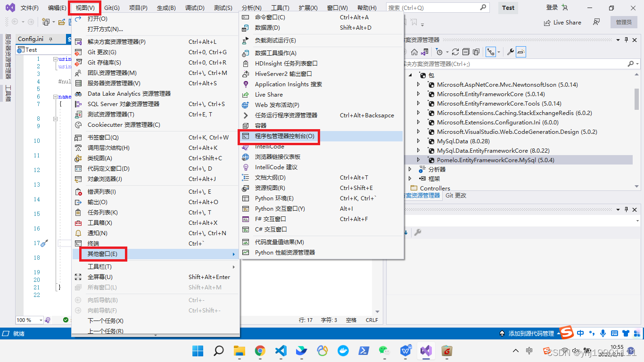Click the home icon in solution explorer toolbar
Screen dimensions: 644x362
(x=414, y=52)
